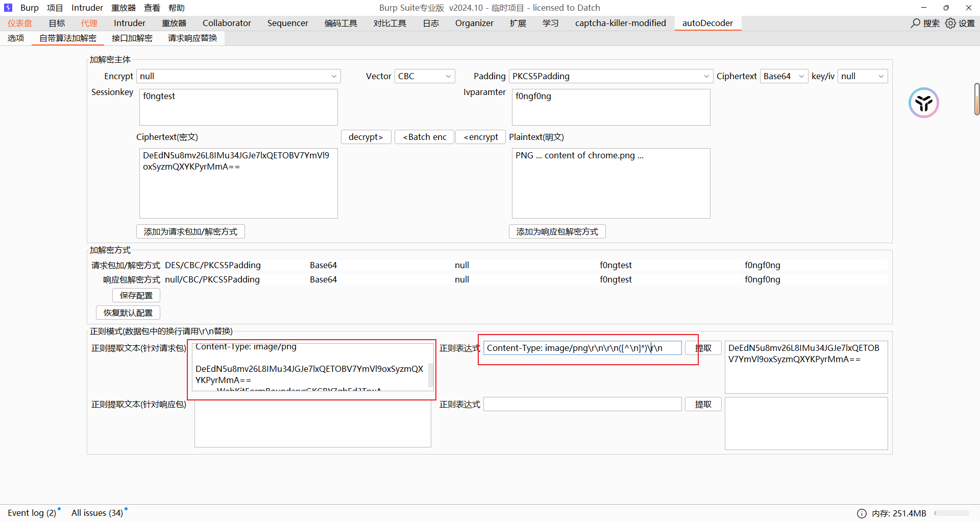The image size is (980, 521).
Task: Switch to the Sequencer tab
Action: click(x=288, y=23)
